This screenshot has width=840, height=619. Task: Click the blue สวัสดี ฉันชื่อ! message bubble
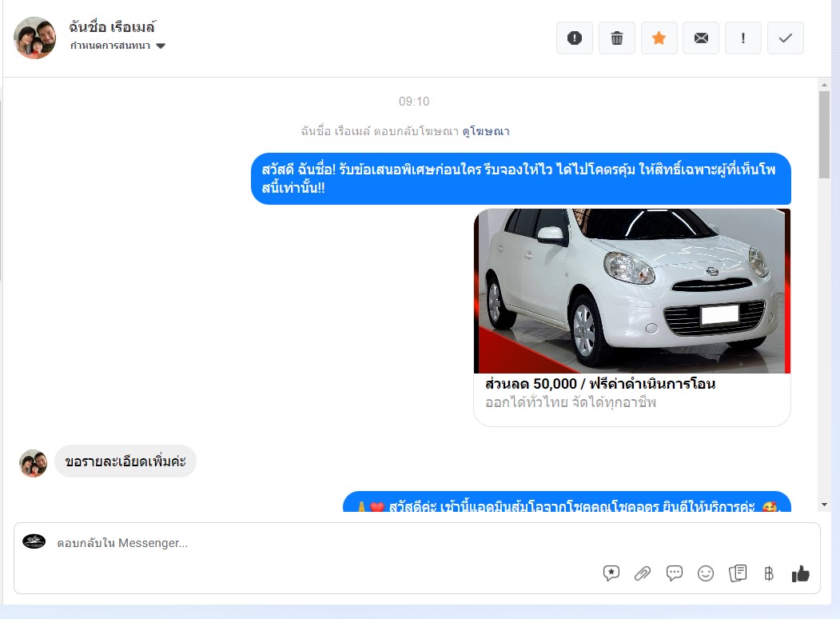[x=521, y=178]
